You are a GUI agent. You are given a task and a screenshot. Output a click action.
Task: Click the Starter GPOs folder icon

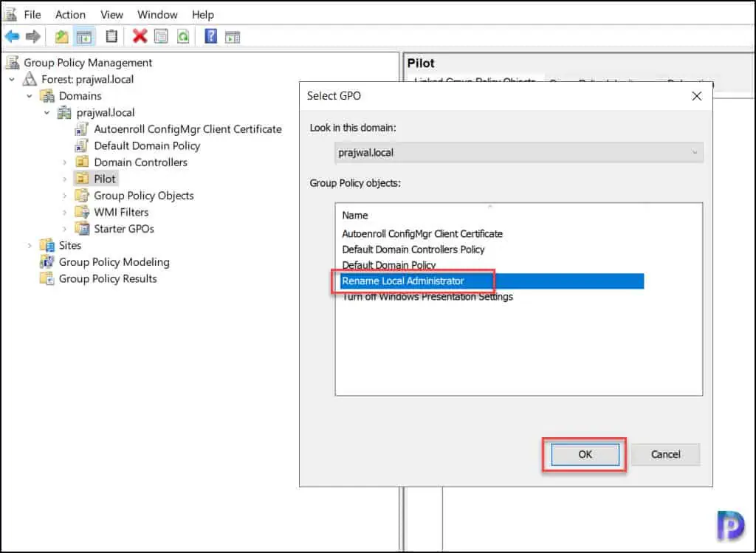(x=82, y=229)
